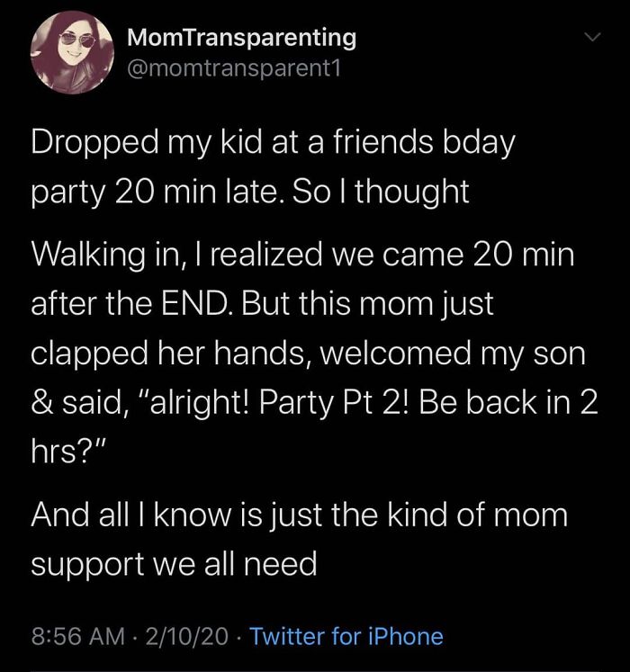Click the final line "support we all need"
This screenshot has width=630, height=672.
[174, 564]
